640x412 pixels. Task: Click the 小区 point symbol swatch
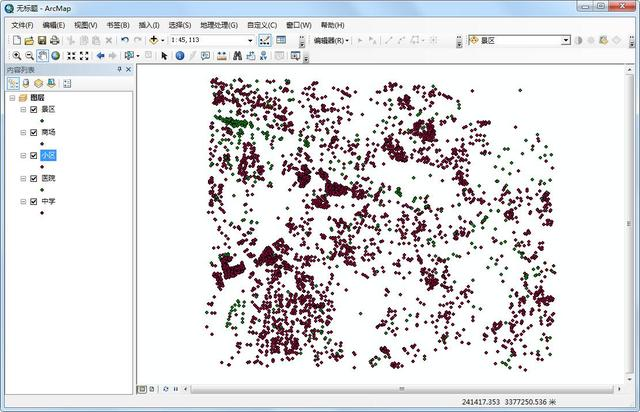tap(42, 167)
